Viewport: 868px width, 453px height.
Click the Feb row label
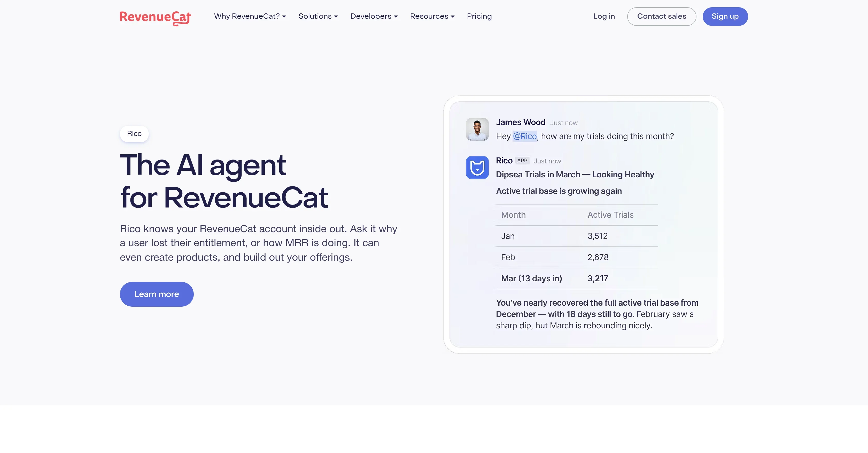click(x=508, y=257)
